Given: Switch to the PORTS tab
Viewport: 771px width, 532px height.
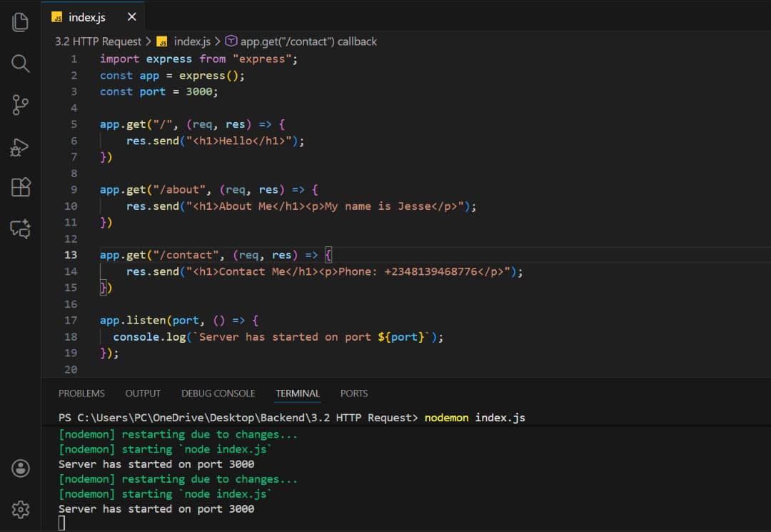Looking at the screenshot, I should pyautogui.click(x=354, y=393).
